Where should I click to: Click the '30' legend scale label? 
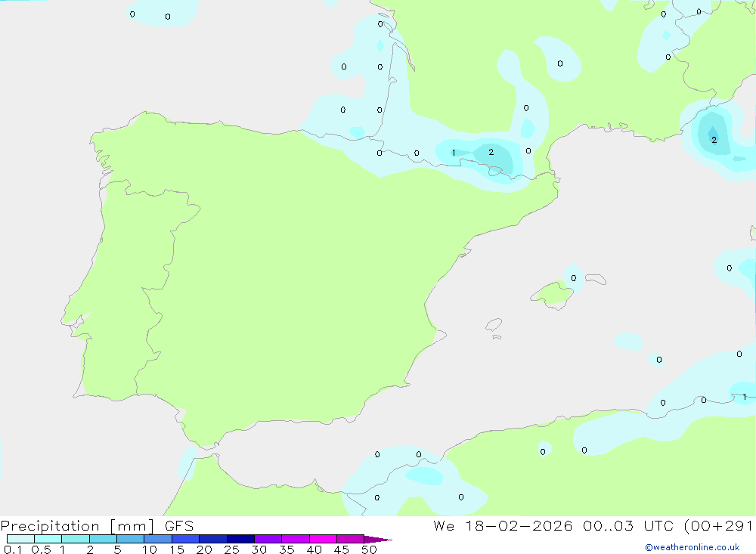tap(259, 549)
